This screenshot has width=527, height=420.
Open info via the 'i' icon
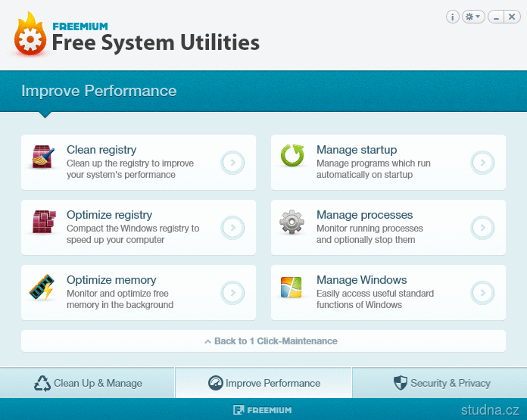[452, 17]
